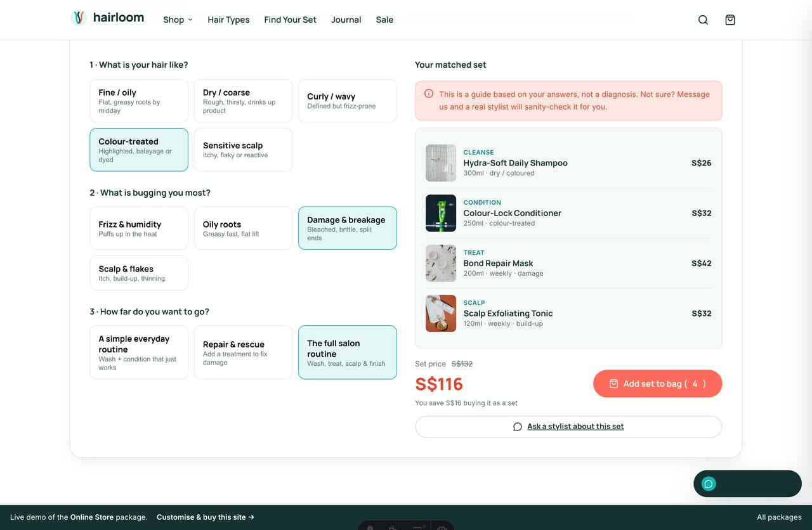The height and width of the screenshot is (530, 812).
Task: Click the S$116 set price
Action: (439, 384)
